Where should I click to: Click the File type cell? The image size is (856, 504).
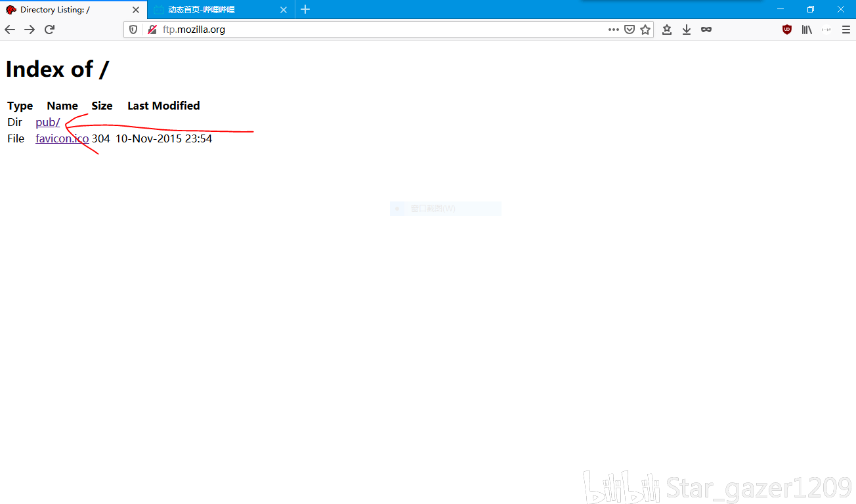coord(16,138)
